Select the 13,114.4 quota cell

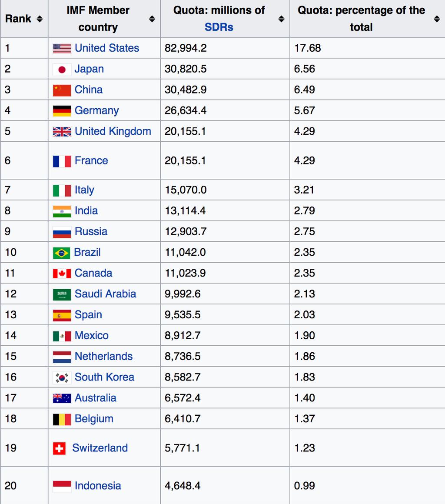225,210
